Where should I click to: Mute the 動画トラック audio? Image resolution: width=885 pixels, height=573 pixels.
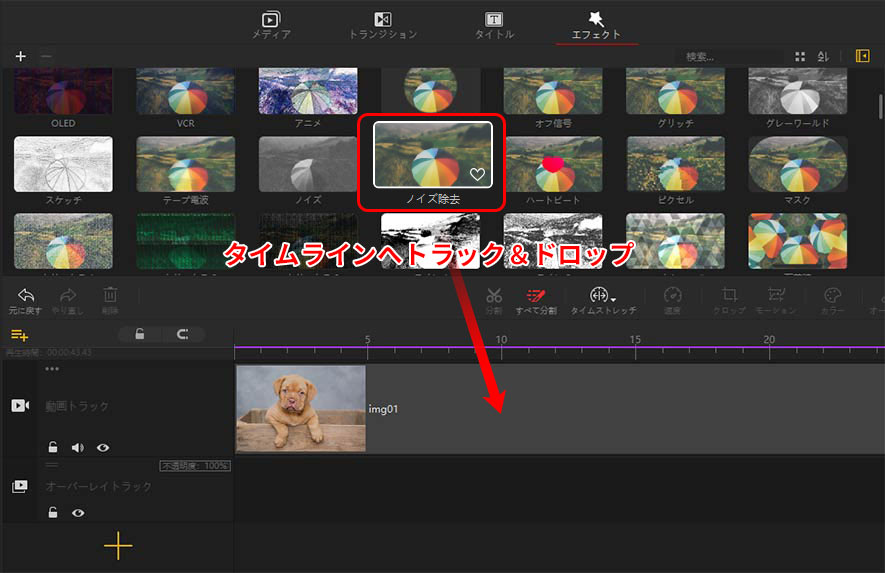[x=78, y=448]
